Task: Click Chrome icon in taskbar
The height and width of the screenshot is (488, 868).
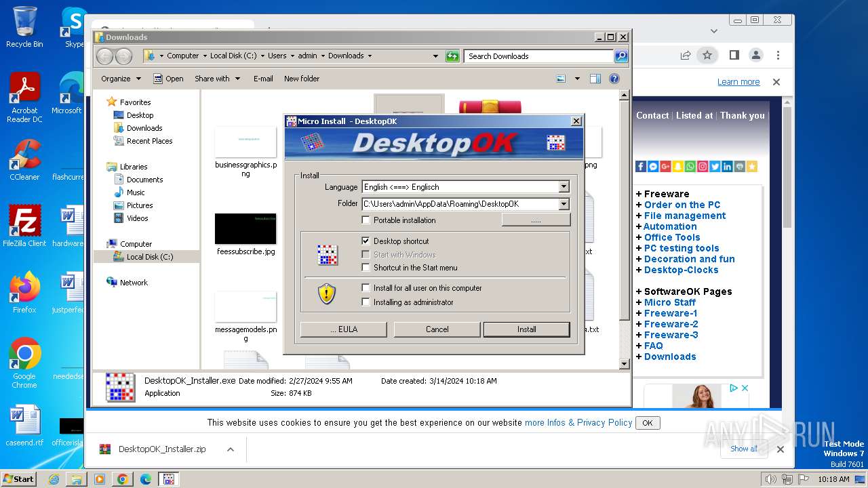Action: pos(123,479)
